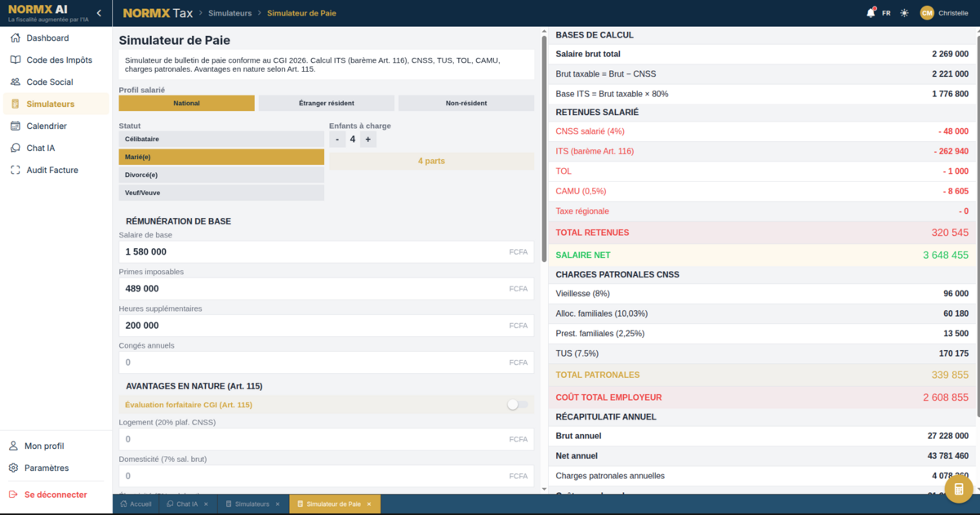Click the Salaire de base input field

coord(327,252)
